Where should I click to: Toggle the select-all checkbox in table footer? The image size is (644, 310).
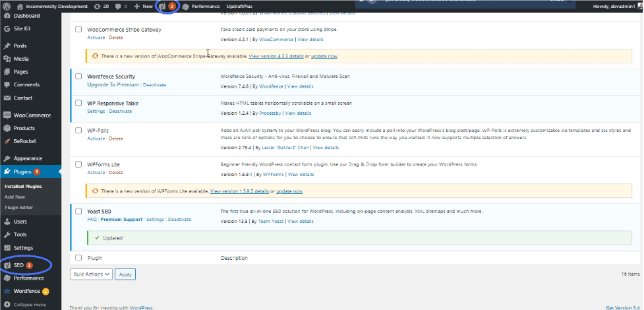coord(78,258)
